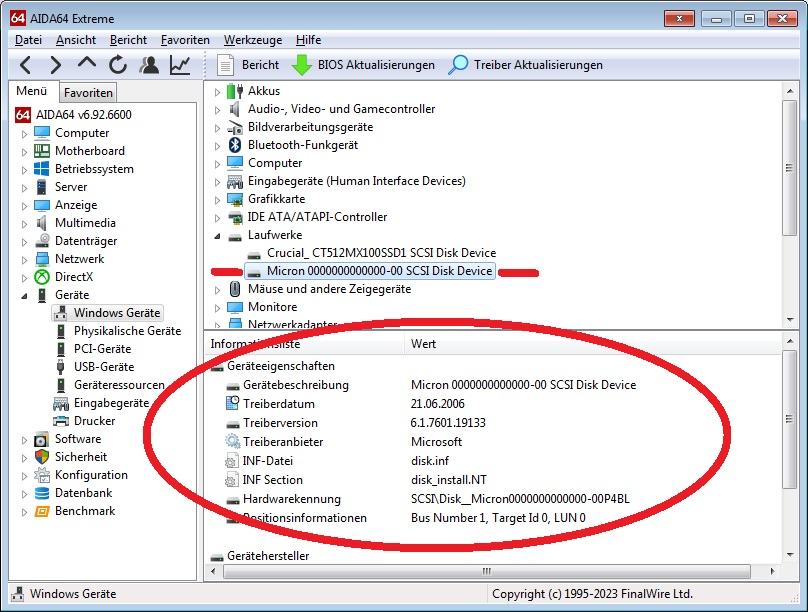This screenshot has height=612, width=808.
Task: Click the Bericht report button
Action: pos(248,65)
